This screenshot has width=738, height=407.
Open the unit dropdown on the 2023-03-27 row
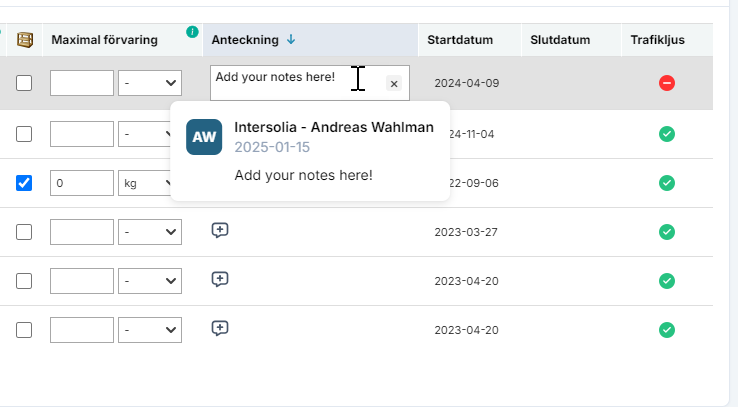[150, 232]
